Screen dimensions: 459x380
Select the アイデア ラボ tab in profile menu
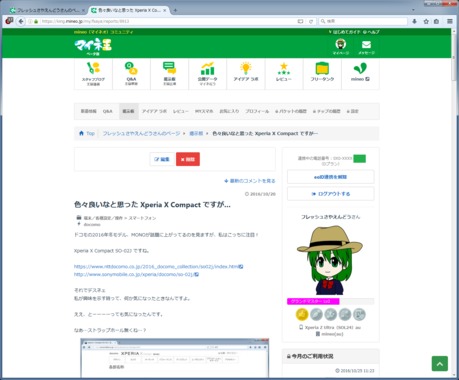pyautogui.click(x=154, y=111)
